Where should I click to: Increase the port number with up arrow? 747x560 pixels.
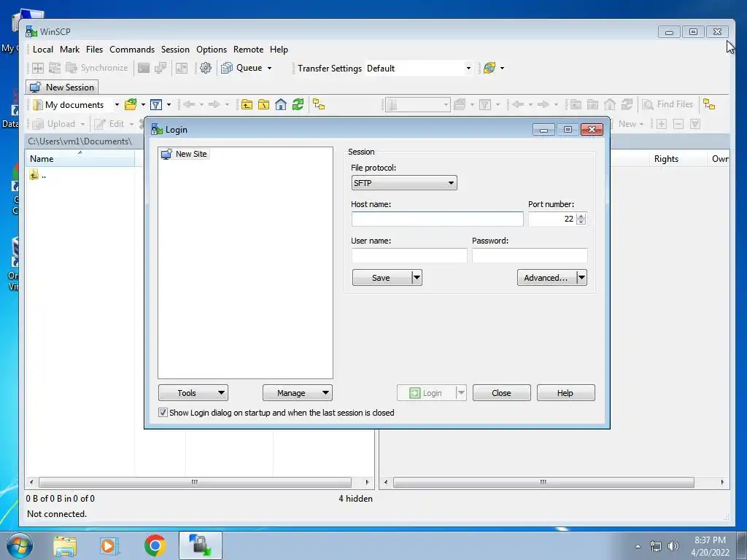pyautogui.click(x=581, y=216)
